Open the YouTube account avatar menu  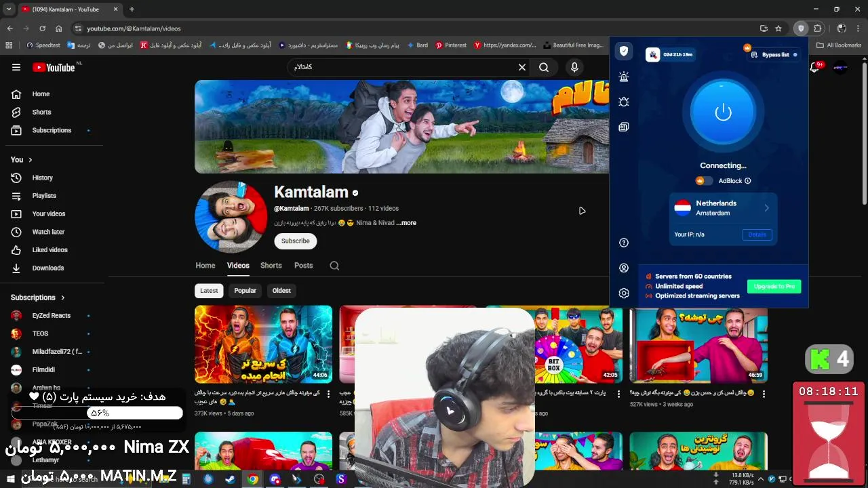pos(841,67)
